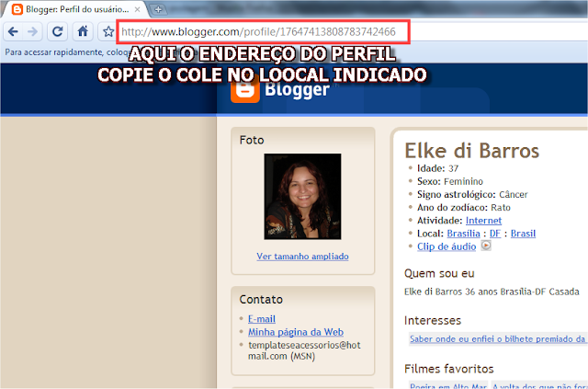
Task: Open the Brasília location link
Action: pos(463,234)
